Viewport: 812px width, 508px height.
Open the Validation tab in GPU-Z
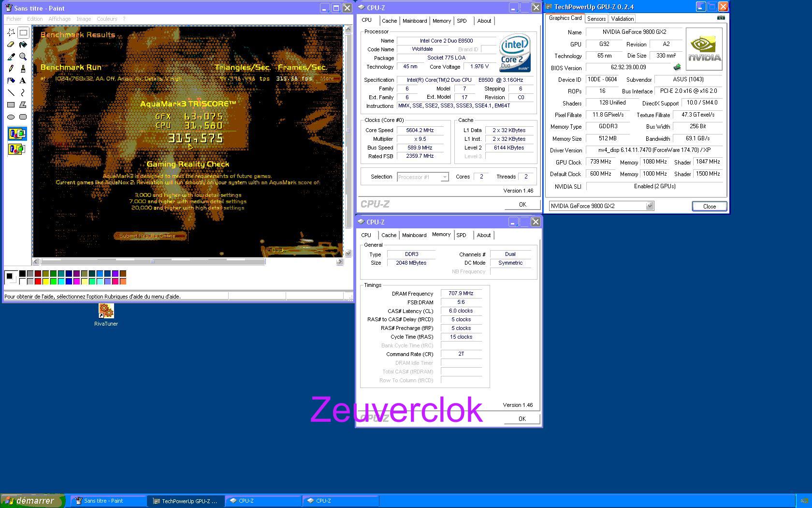click(x=622, y=19)
